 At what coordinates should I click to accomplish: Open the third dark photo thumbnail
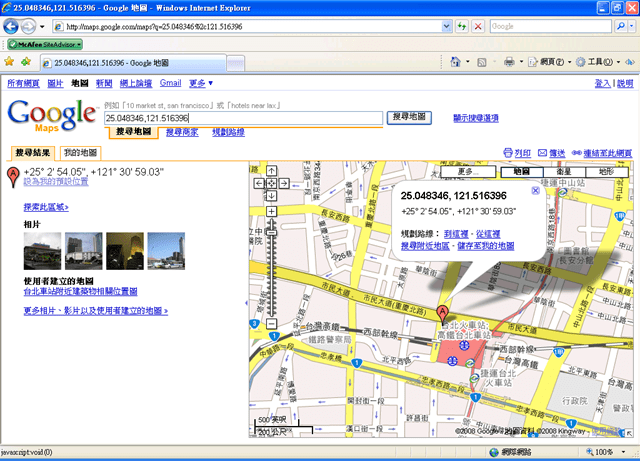(125, 251)
